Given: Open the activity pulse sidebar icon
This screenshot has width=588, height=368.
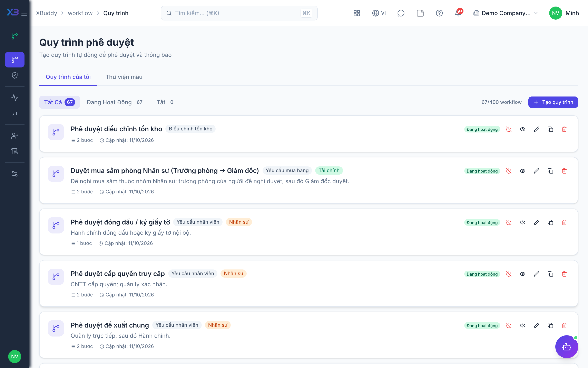Looking at the screenshot, I should pos(14,98).
